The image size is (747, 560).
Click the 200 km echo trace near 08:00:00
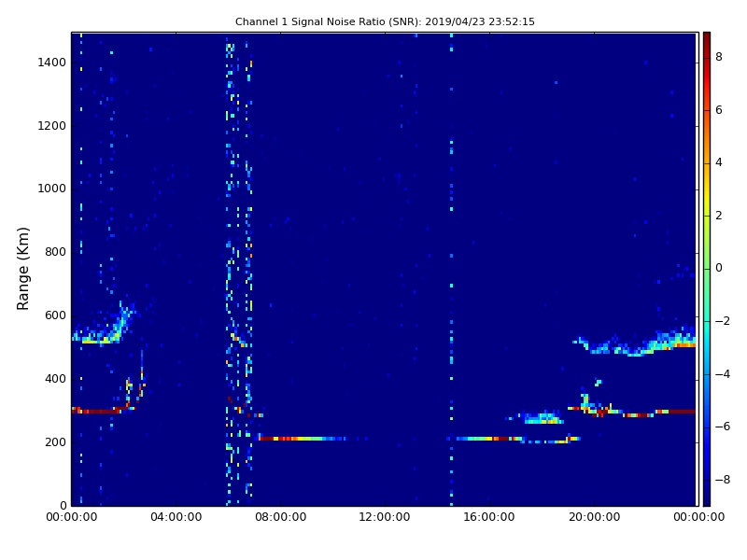303,438
